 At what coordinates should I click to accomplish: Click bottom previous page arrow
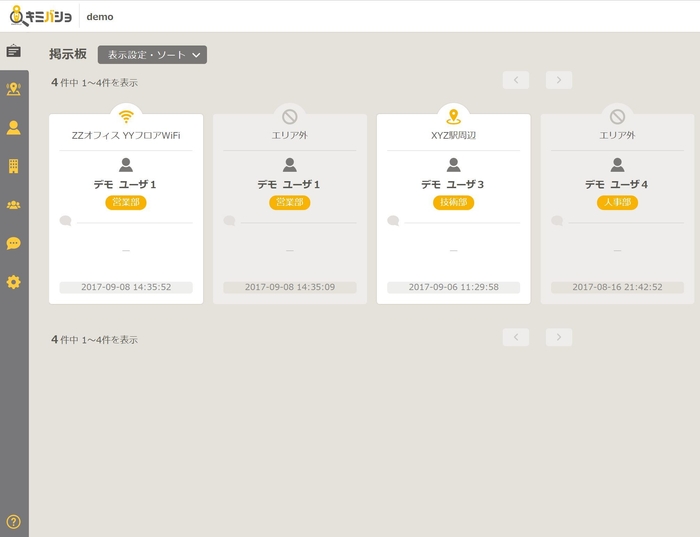tap(516, 337)
